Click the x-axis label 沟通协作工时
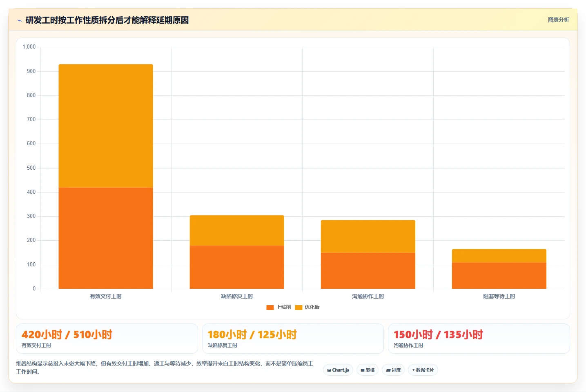Screen dimensions: 586x392 [368, 297]
